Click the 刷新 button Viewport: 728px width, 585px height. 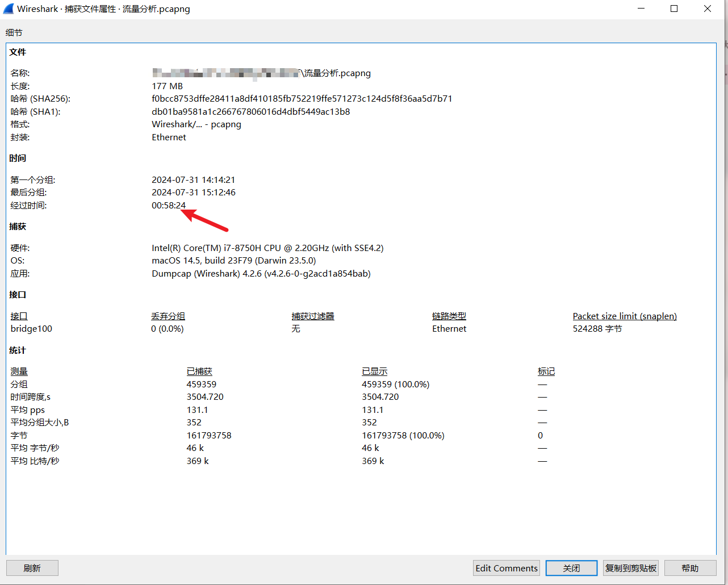(x=32, y=568)
